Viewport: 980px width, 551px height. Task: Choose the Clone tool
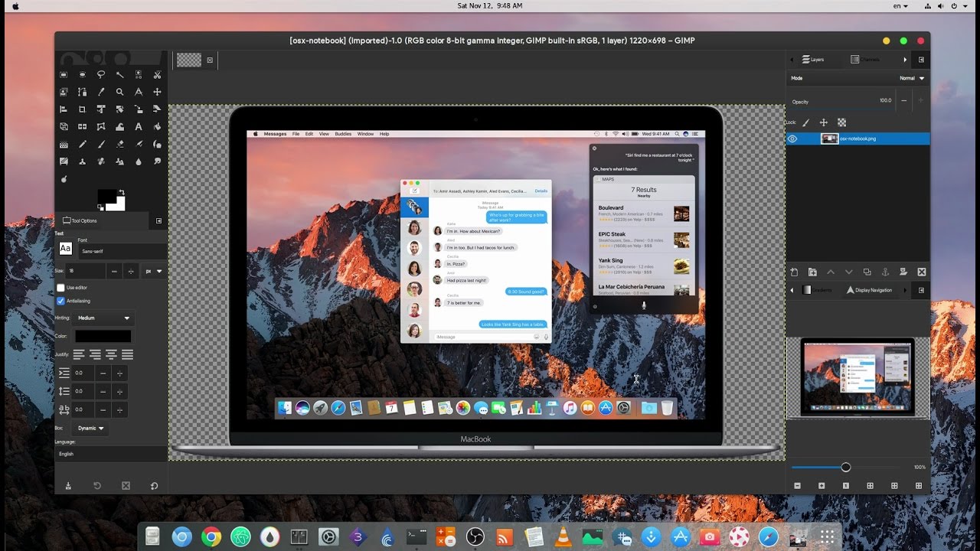pos(82,161)
